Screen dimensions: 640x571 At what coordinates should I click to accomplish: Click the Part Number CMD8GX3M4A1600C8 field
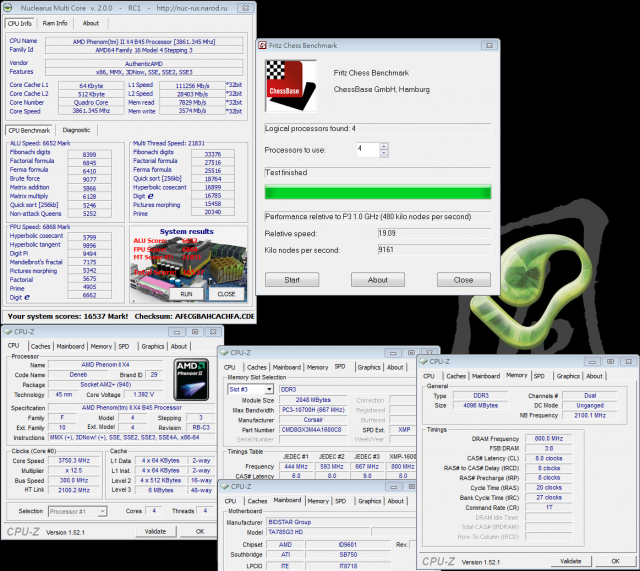[313, 430]
